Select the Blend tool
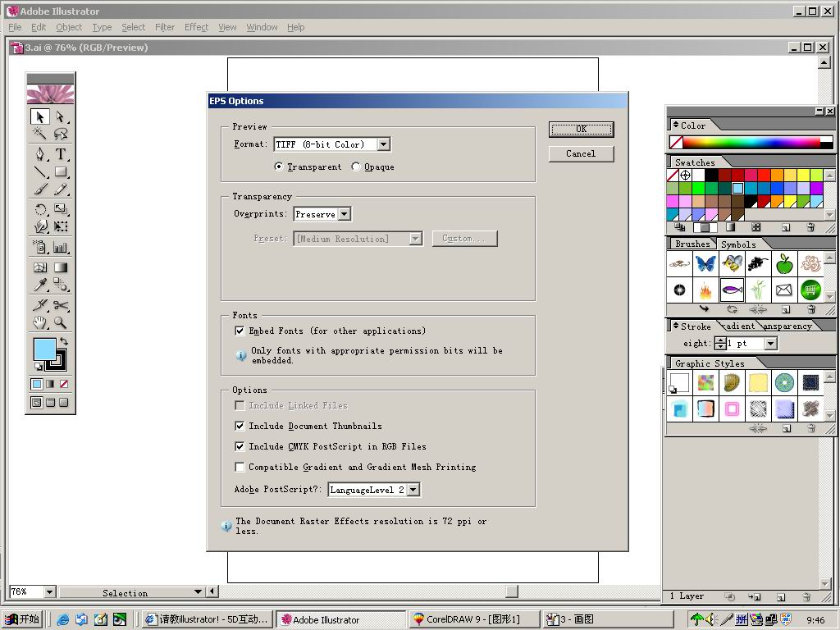Viewport: 840px width, 630px height. 61,285
